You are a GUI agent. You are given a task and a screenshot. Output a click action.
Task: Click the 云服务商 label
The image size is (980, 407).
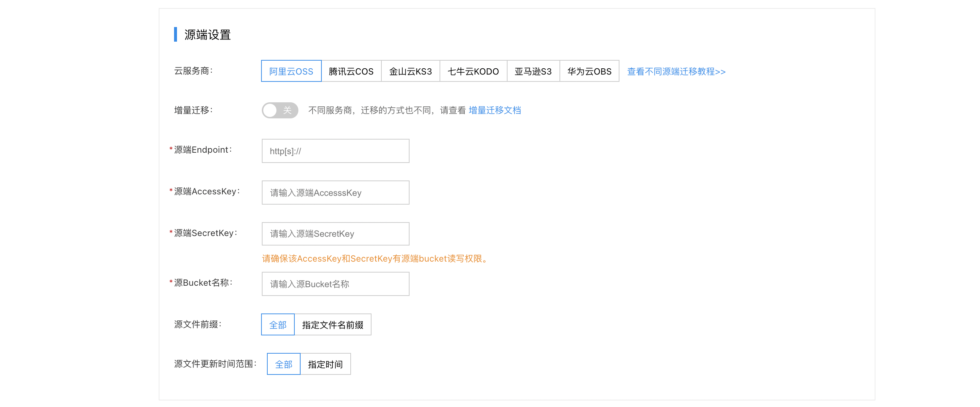pyautogui.click(x=193, y=71)
